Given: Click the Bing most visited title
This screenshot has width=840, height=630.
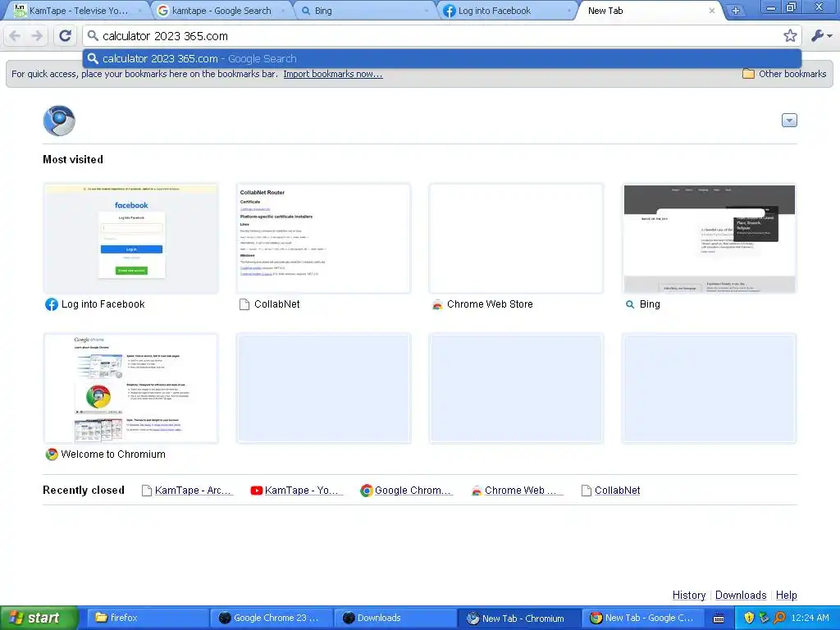Looking at the screenshot, I should [x=650, y=304].
